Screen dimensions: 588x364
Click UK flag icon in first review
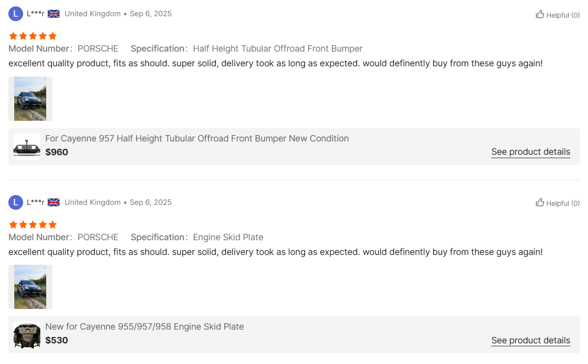coord(54,14)
